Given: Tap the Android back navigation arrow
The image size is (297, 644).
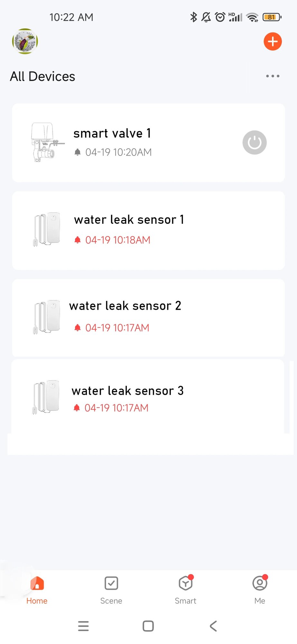Looking at the screenshot, I should (213, 626).
